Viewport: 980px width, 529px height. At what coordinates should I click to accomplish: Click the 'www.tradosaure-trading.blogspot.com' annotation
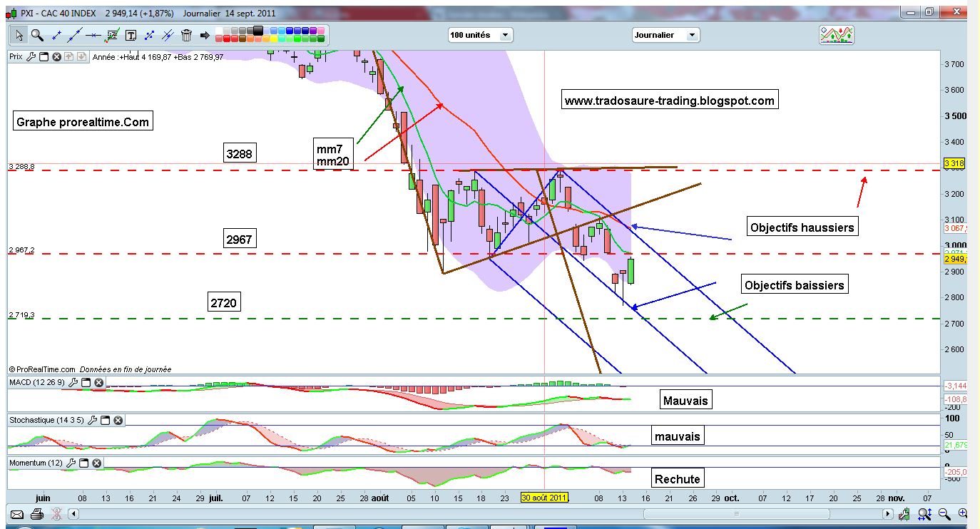(669, 101)
